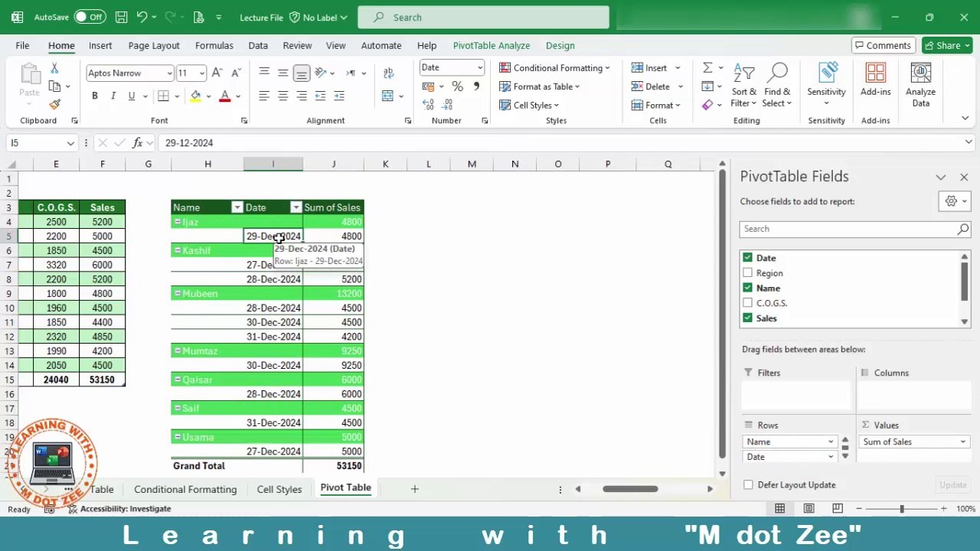Collapse the Kashif group in pivot table
The height and width of the screenshot is (551, 980).
click(177, 250)
